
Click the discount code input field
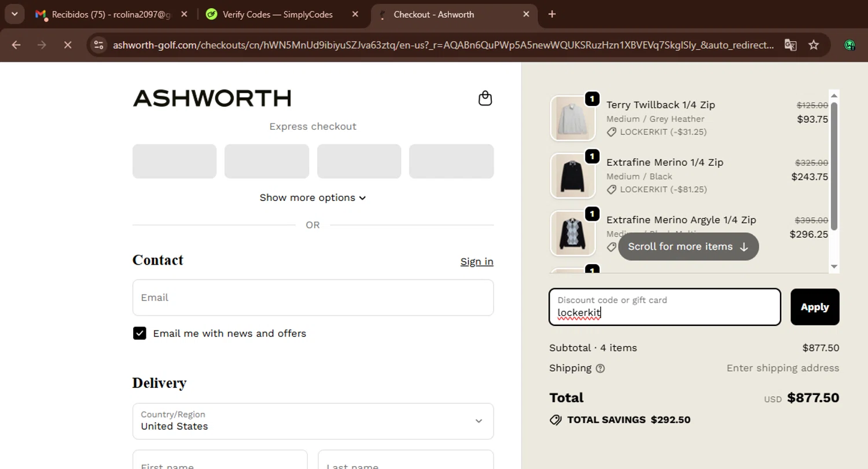click(665, 307)
